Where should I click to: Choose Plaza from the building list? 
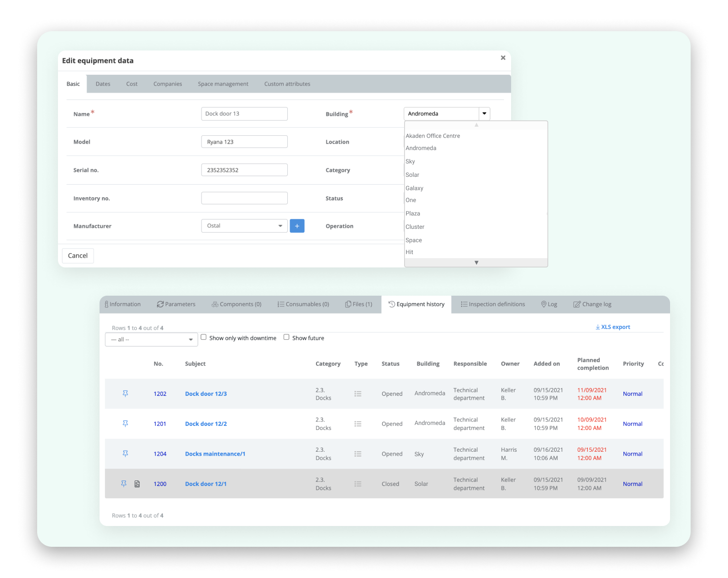pyautogui.click(x=413, y=213)
